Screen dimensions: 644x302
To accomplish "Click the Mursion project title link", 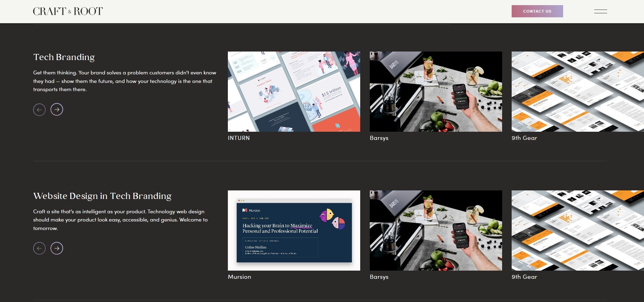I will [x=239, y=277].
